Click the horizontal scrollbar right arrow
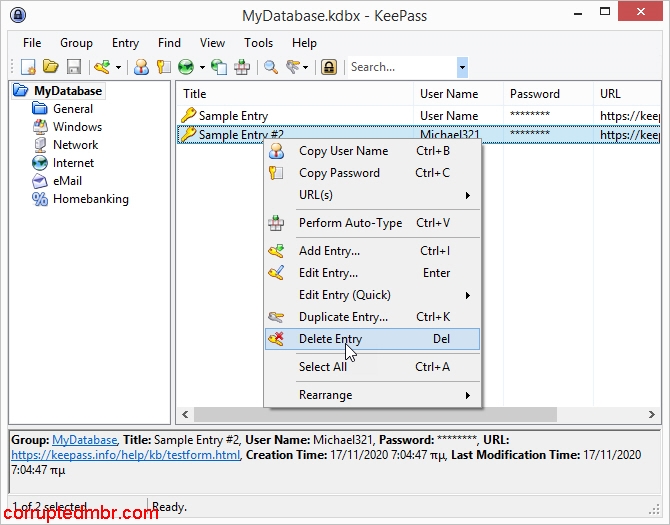 point(651,414)
